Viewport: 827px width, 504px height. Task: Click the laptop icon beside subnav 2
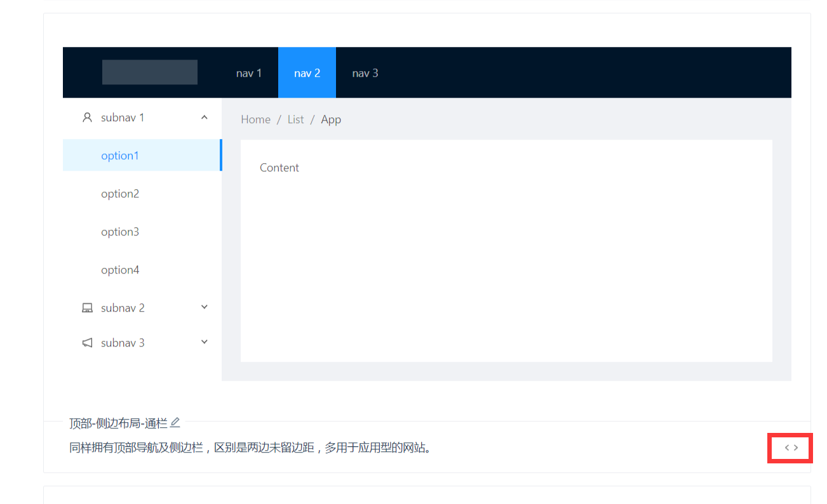[88, 308]
